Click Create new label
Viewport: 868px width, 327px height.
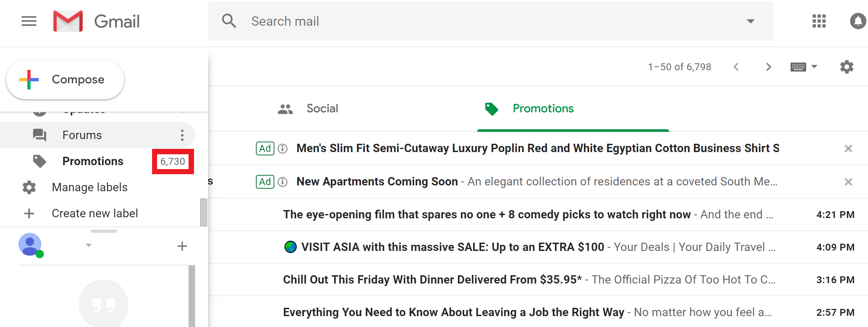(94, 213)
